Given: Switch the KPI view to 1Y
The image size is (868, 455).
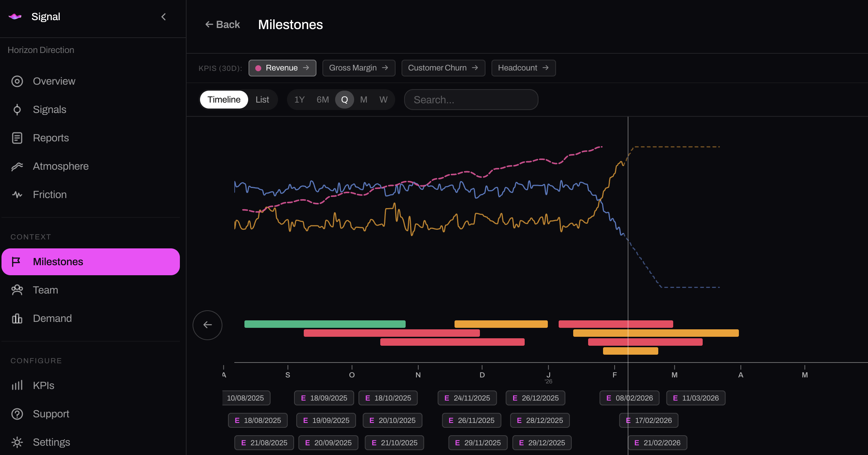Looking at the screenshot, I should coord(299,100).
